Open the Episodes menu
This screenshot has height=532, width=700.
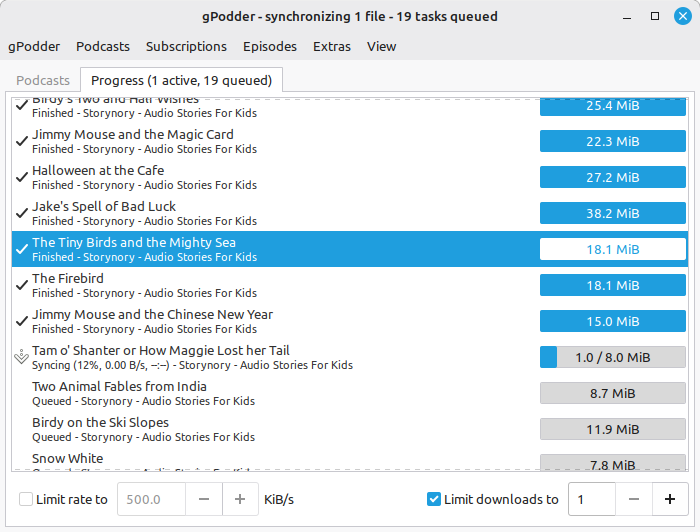270,46
